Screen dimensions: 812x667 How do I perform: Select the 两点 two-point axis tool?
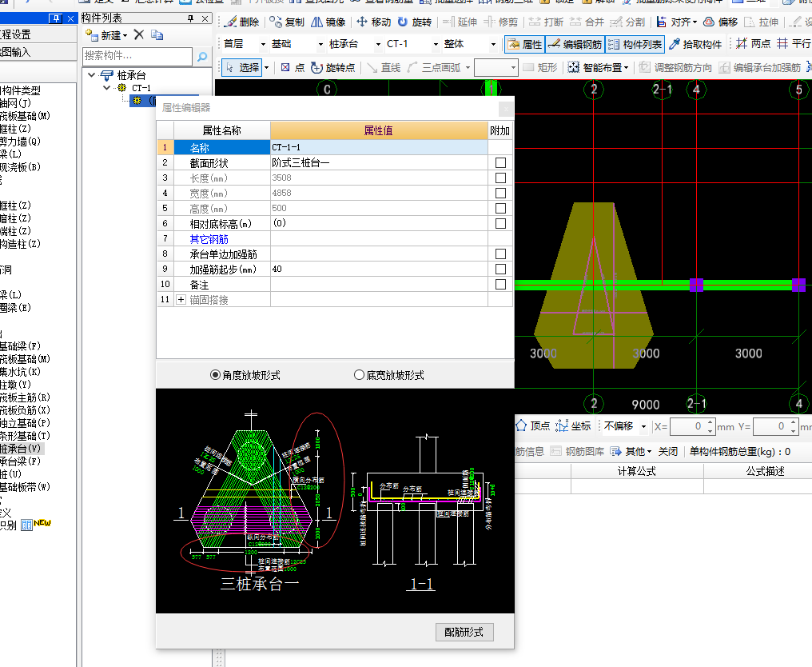753,44
